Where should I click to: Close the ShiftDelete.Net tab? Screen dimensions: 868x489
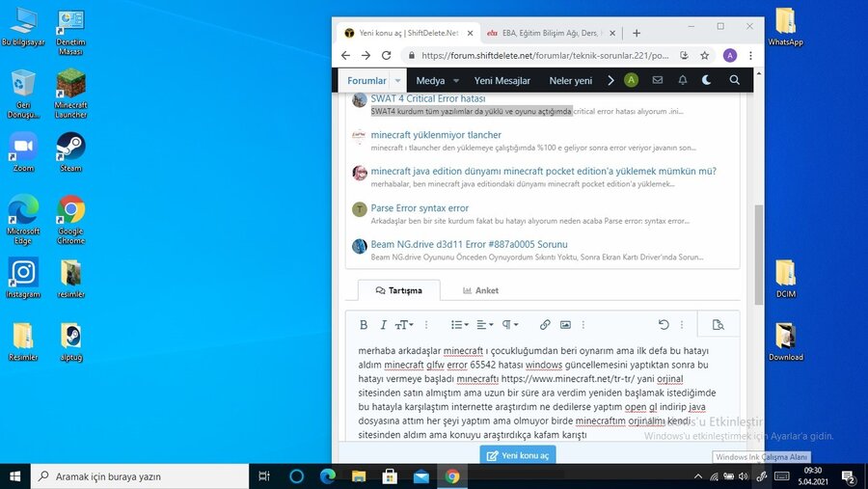coord(470,33)
